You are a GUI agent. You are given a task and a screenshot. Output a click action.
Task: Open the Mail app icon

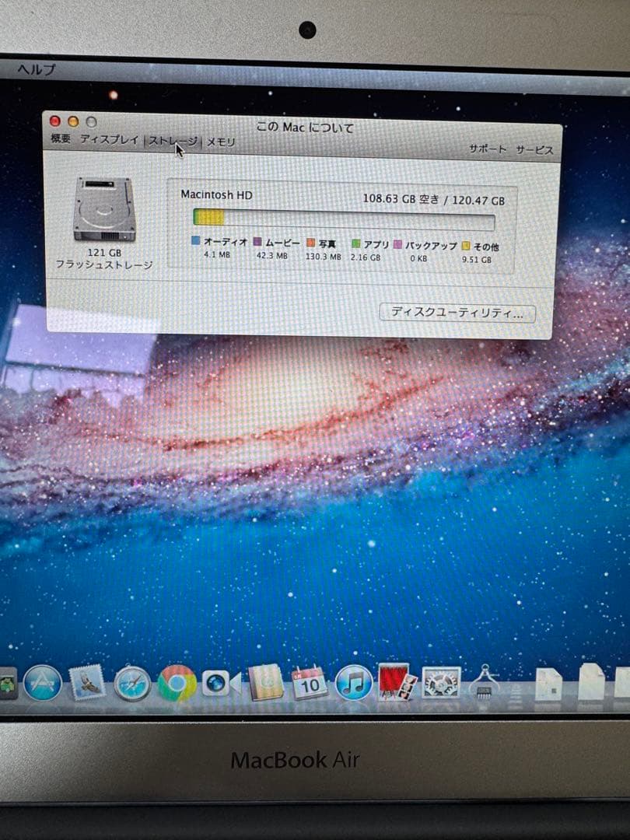coord(89,684)
